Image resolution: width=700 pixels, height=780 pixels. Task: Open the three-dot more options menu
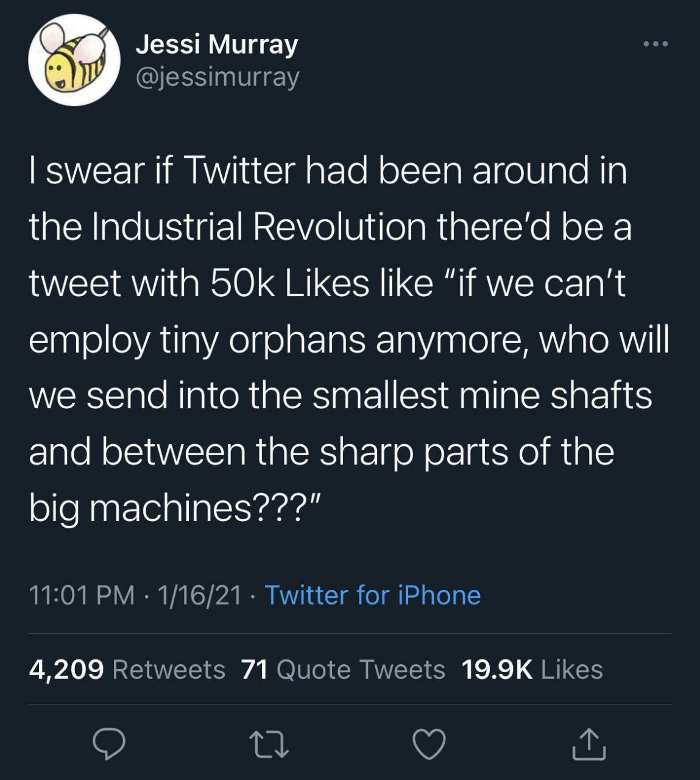click(656, 44)
